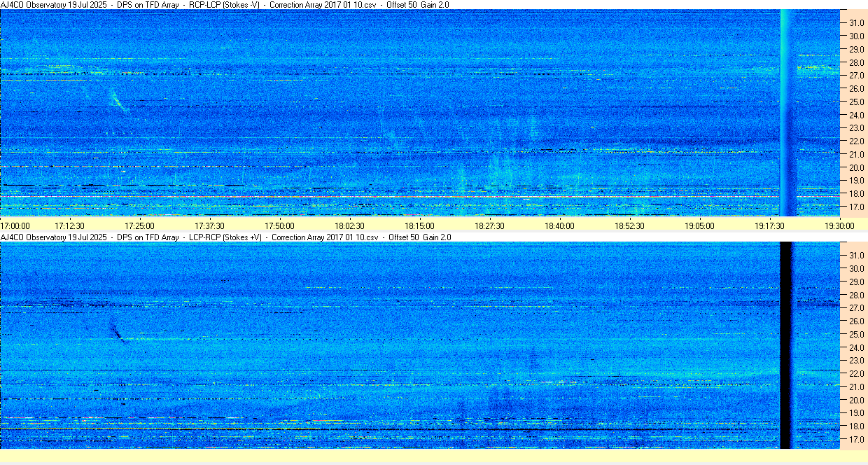Select the 17:12:30 time axis label
The width and height of the screenshot is (868, 465).
tap(70, 225)
